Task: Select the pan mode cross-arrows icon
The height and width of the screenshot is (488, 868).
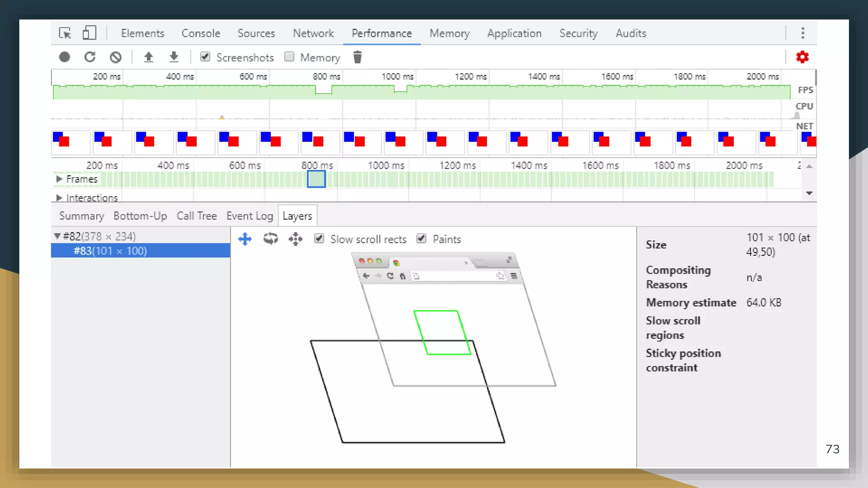Action: coord(245,239)
